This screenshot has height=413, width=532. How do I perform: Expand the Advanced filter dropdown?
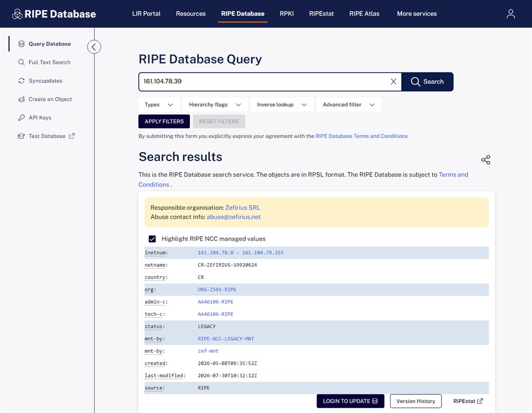click(349, 104)
